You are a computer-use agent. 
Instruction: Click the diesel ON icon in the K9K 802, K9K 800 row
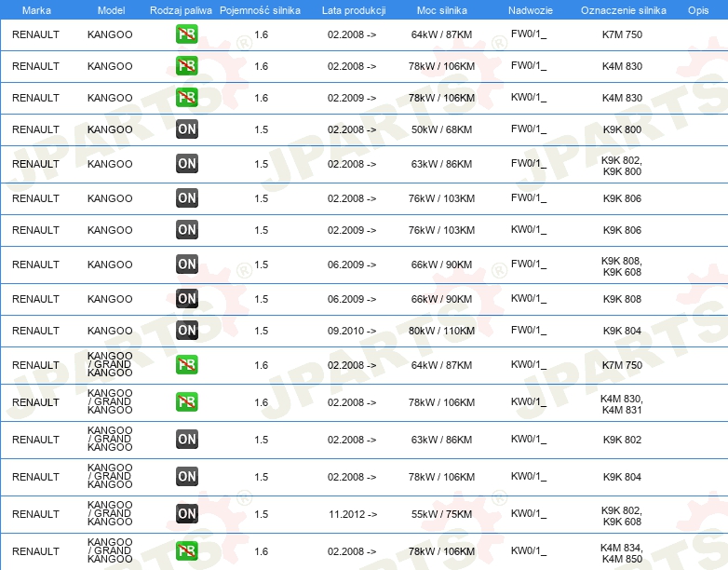tap(186, 164)
